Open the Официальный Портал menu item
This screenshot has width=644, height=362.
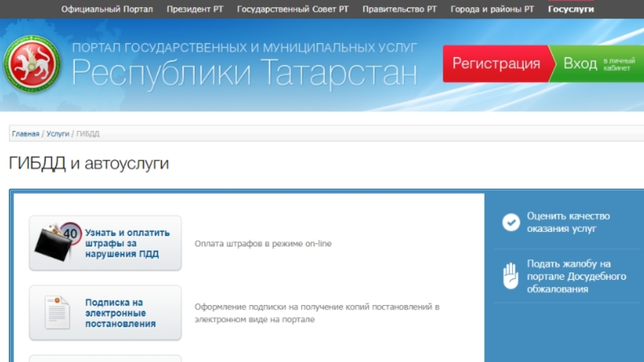[x=107, y=9]
